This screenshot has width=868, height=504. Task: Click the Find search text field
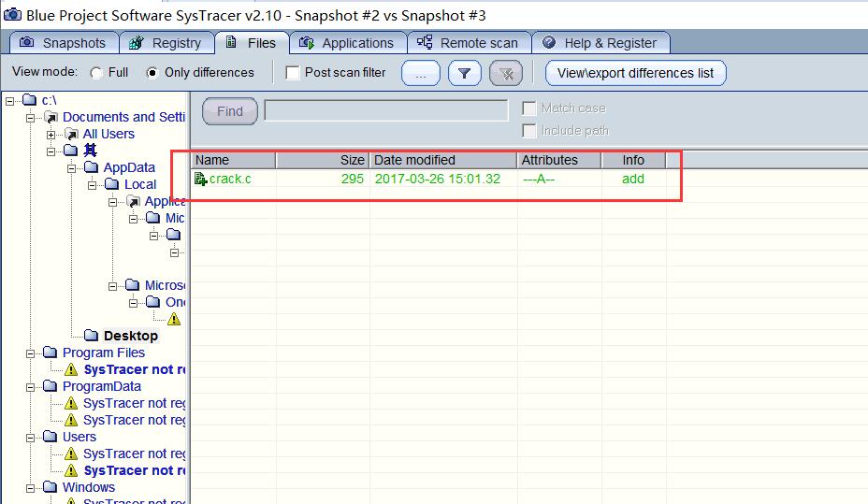tap(386, 110)
